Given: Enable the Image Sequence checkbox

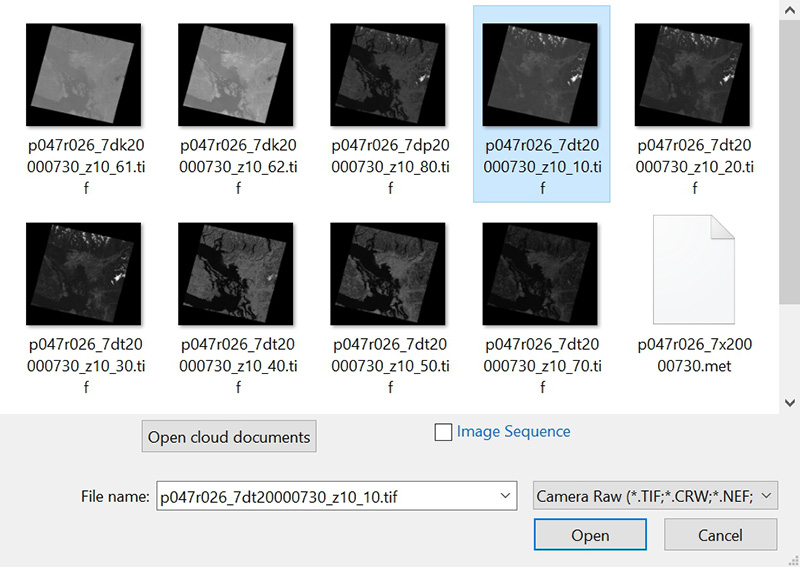Looking at the screenshot, I should coord(443,432).
